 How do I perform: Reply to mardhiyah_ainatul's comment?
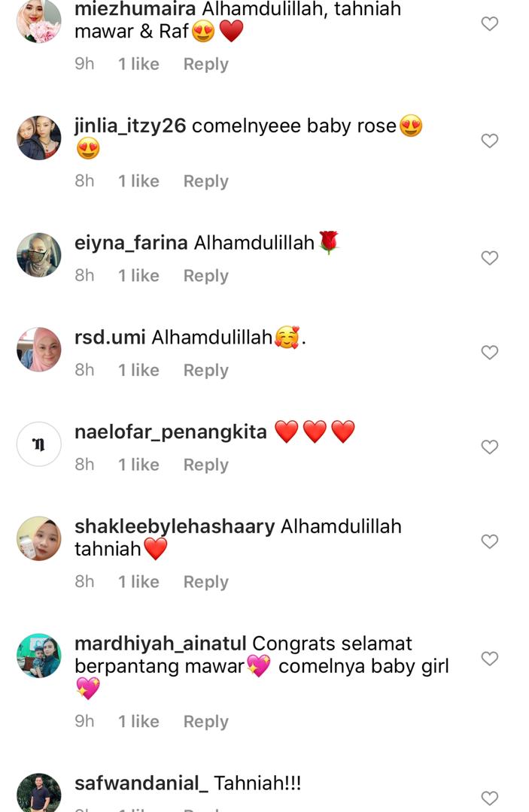pyautogui.click(x=205, y=722)
